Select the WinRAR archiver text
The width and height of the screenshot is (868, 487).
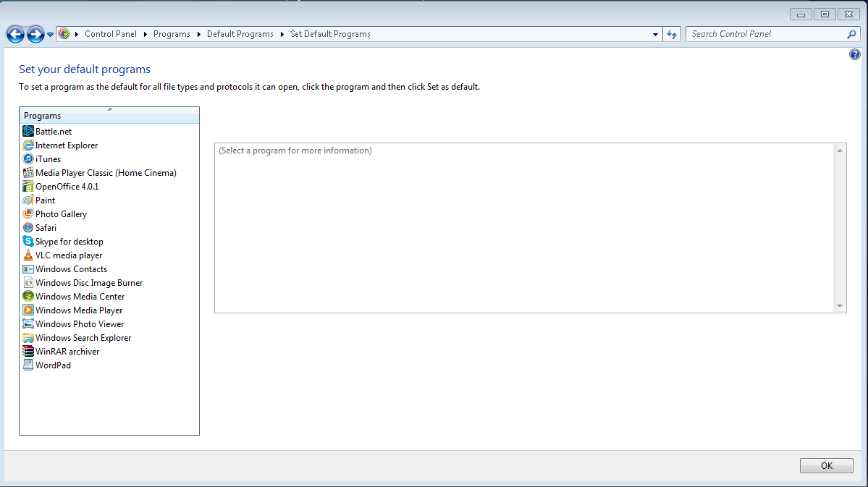coord(67,352)
